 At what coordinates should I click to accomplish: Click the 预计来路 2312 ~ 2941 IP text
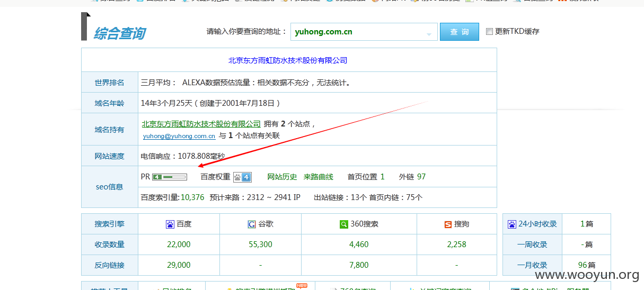[255, 197]
